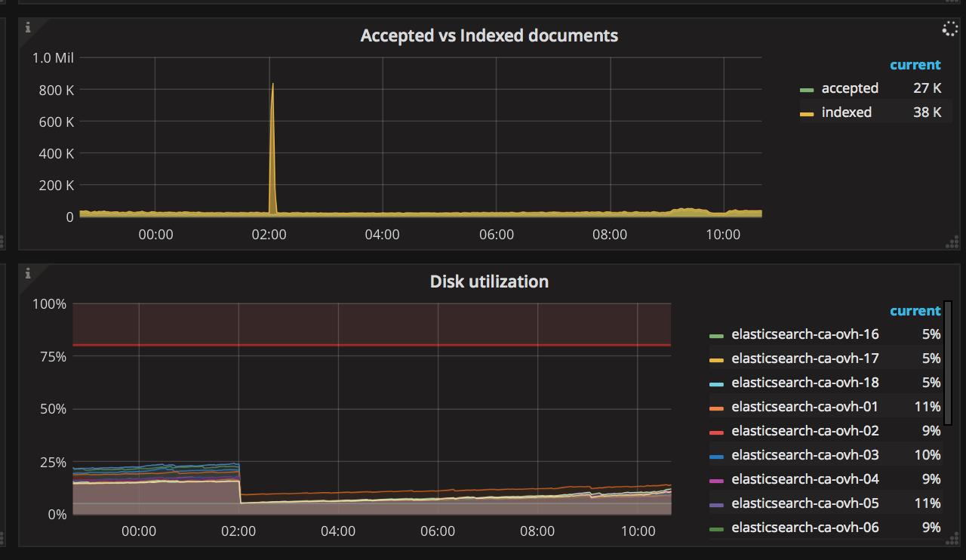
Task: Click the 50% y-axis label in Disk utilization
Action: (x=54, y=409)
